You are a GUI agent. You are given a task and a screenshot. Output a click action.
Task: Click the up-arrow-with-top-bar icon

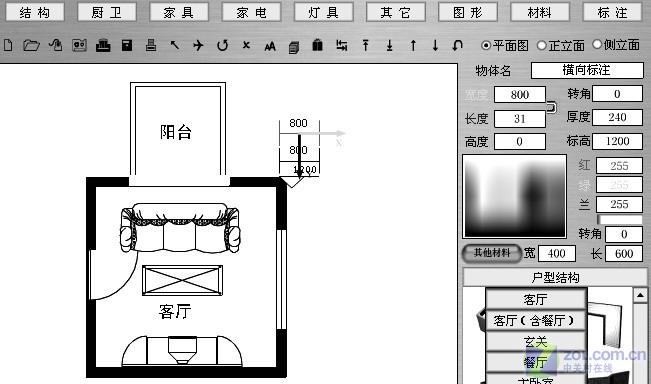coord(365,45)
